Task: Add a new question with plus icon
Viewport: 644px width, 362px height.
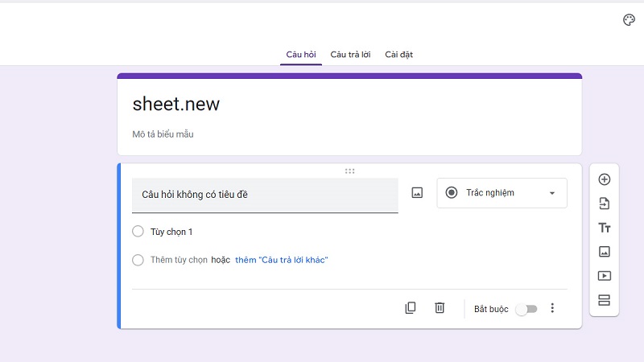Action: tap(605, 179)
